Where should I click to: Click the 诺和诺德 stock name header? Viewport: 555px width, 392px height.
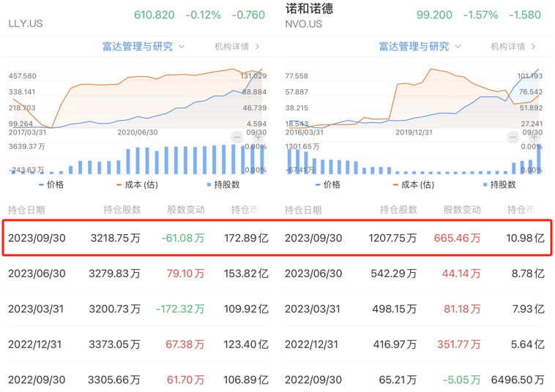point(308,9)
